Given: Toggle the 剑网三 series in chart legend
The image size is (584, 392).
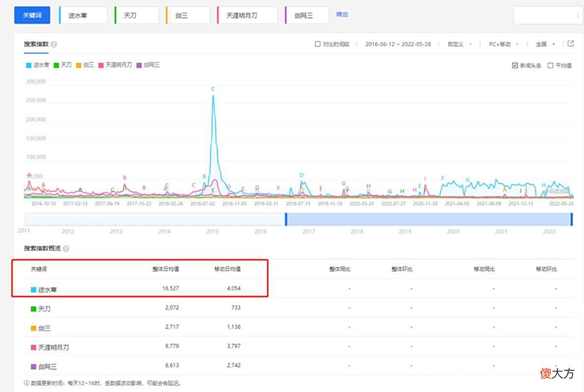Looking at the screenshot, I should (x=148, y=65).
